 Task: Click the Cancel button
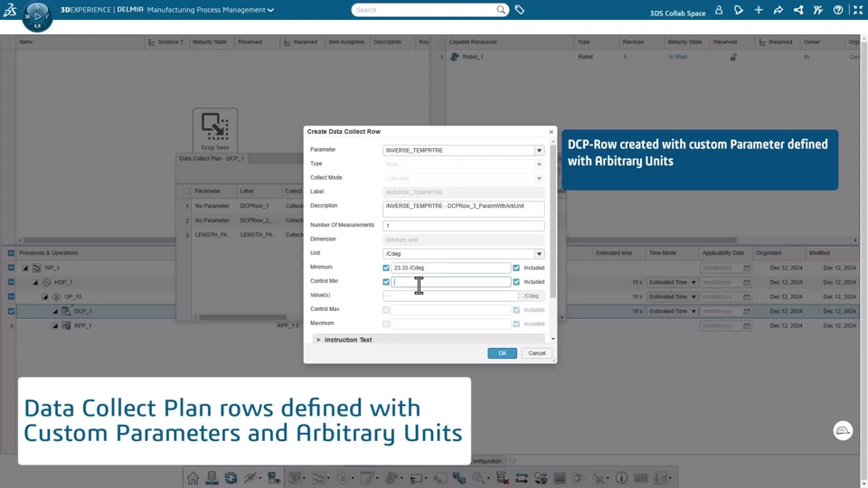coord(536,353)
